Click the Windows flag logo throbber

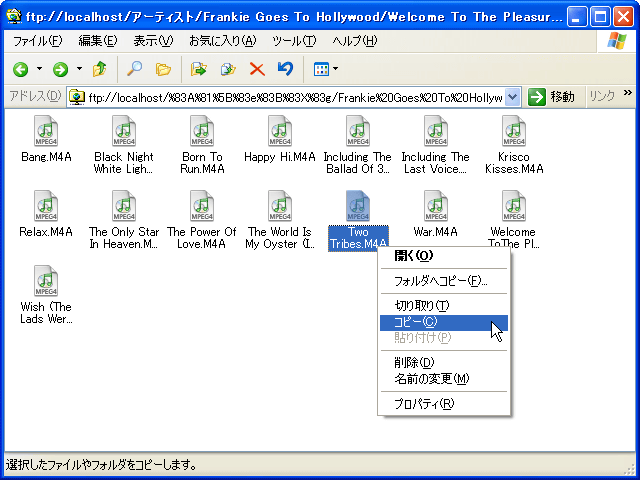[617, 41]
